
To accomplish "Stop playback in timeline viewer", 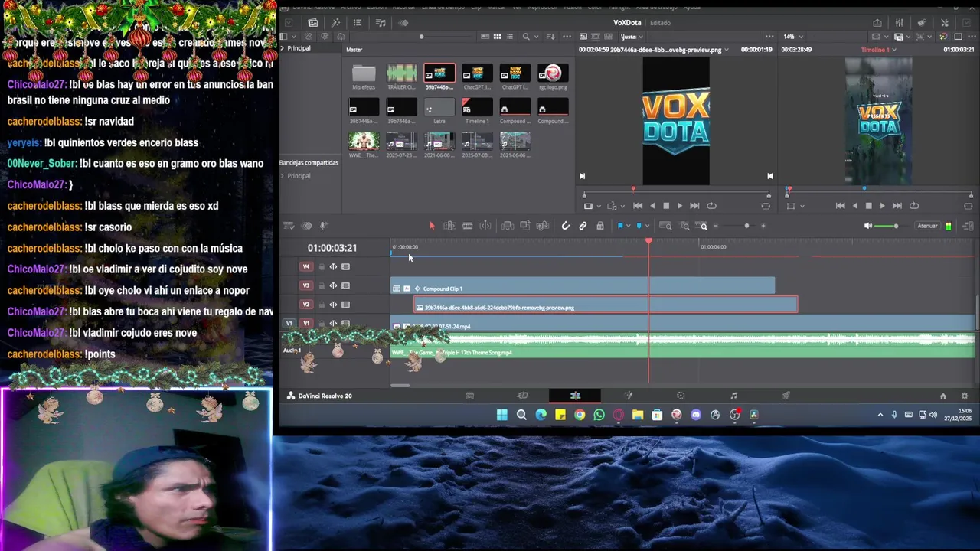I will [868, 206].
